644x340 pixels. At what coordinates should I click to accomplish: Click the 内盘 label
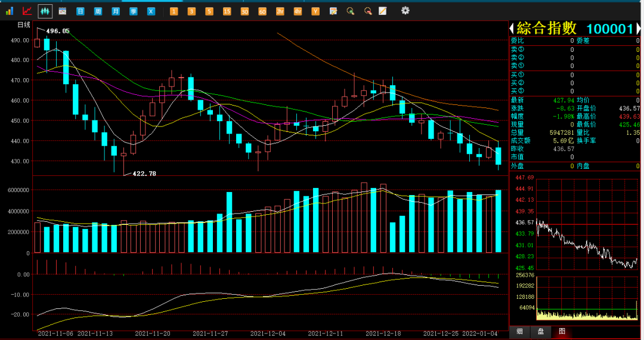point(583,166)
